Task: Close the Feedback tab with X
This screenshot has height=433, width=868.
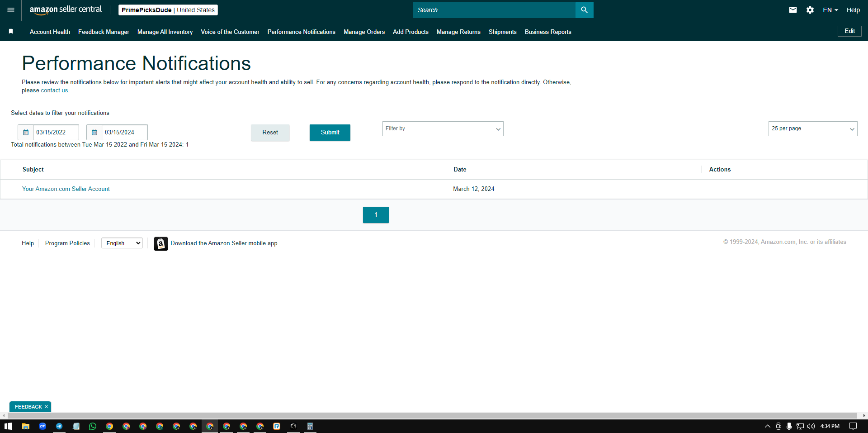Action: click(x=46, y=407)
